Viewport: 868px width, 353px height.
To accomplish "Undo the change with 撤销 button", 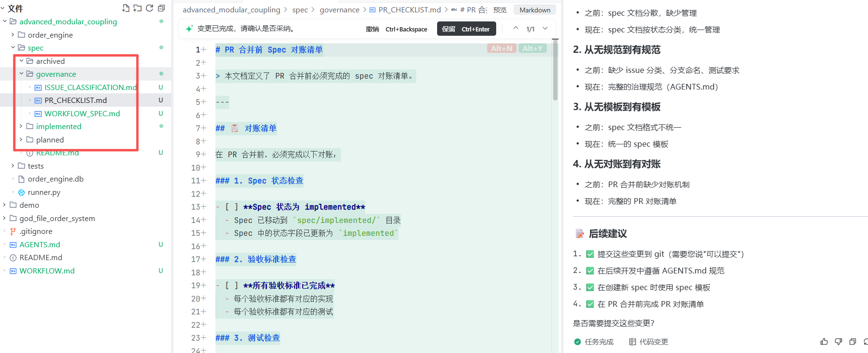I will (x=397, y=29).
